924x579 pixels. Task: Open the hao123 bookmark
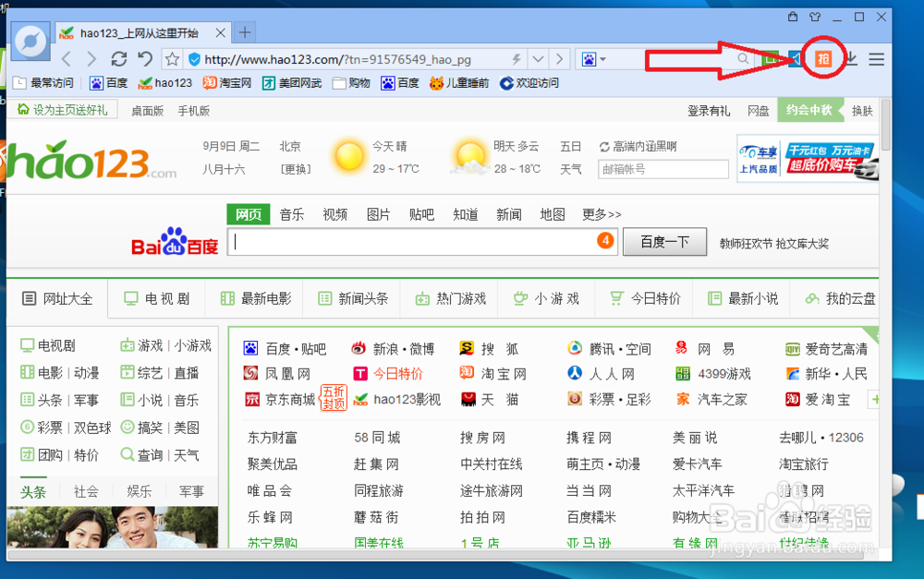(x=165, y=83)
